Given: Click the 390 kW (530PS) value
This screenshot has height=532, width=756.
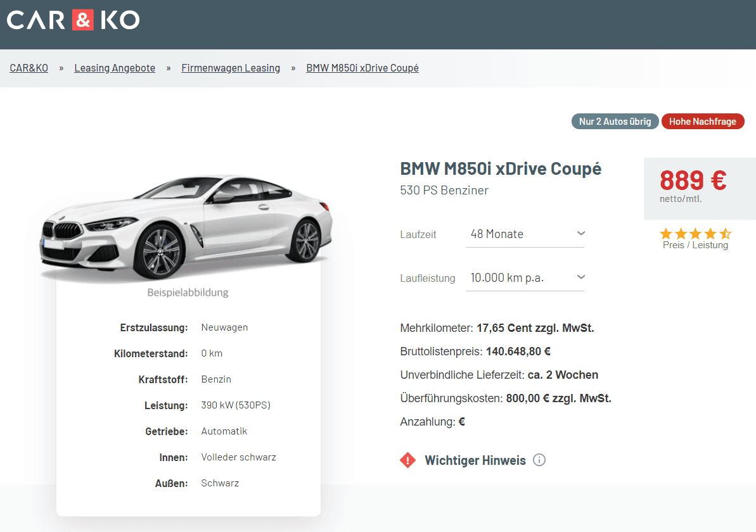Looking at the screenshot, I should [x=236, y=405].
